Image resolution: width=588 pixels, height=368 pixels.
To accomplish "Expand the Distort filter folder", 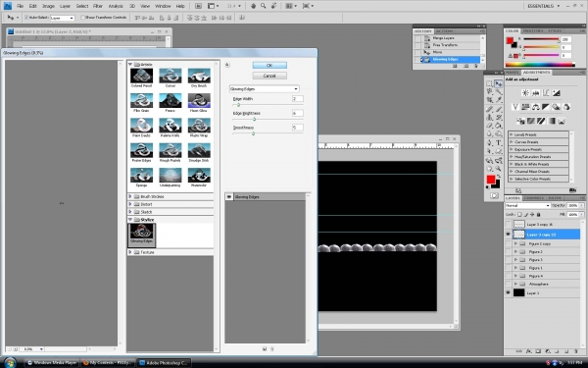I will click(130, 204).
